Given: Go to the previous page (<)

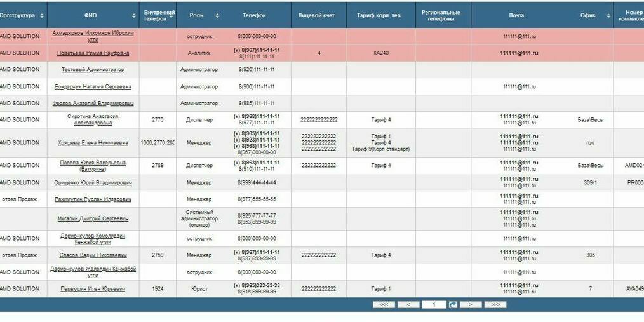Looking at the screenshot, I should (408, 305).
